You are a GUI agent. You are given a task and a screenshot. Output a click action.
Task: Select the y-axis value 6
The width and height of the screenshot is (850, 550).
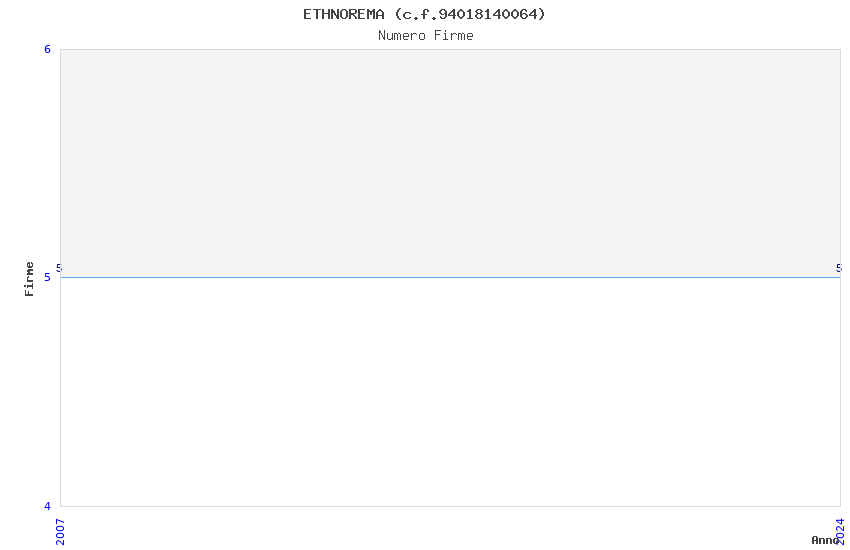[47, 49]
